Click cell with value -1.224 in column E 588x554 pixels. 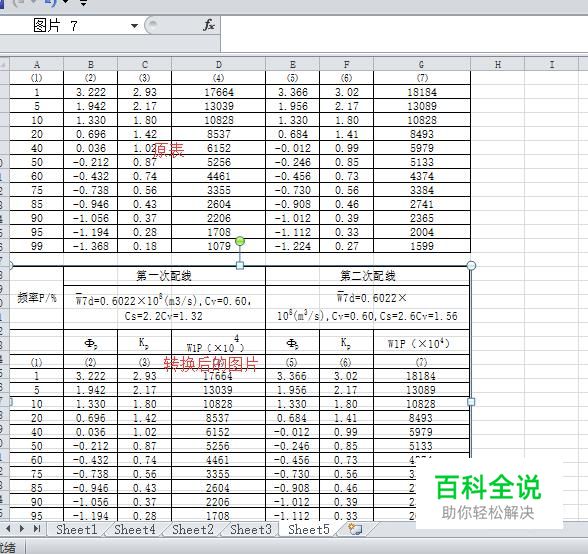292,246
